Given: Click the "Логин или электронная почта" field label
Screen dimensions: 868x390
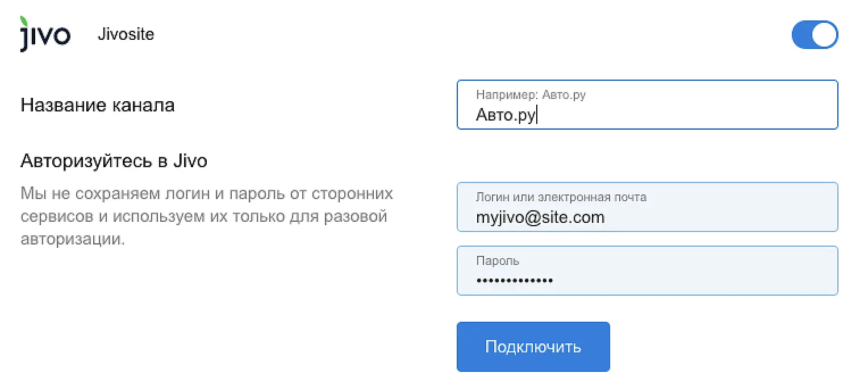Looking at the screenshot, I should coord(561,197).
